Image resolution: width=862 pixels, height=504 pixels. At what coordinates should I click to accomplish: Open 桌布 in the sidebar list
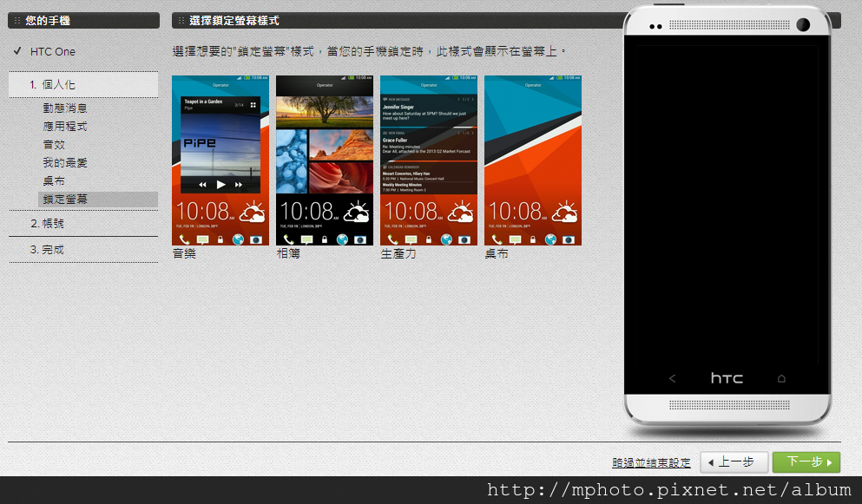coord(54,180)
